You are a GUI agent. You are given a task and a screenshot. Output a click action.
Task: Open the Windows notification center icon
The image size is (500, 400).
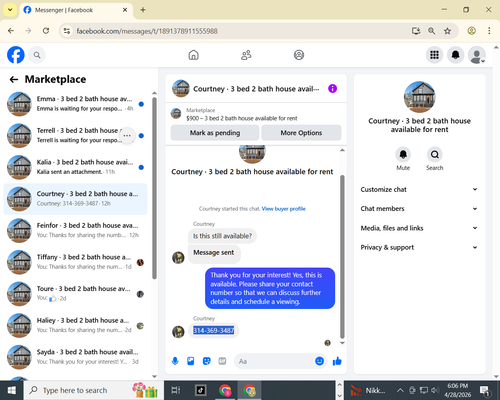click(x=485, y=390)
